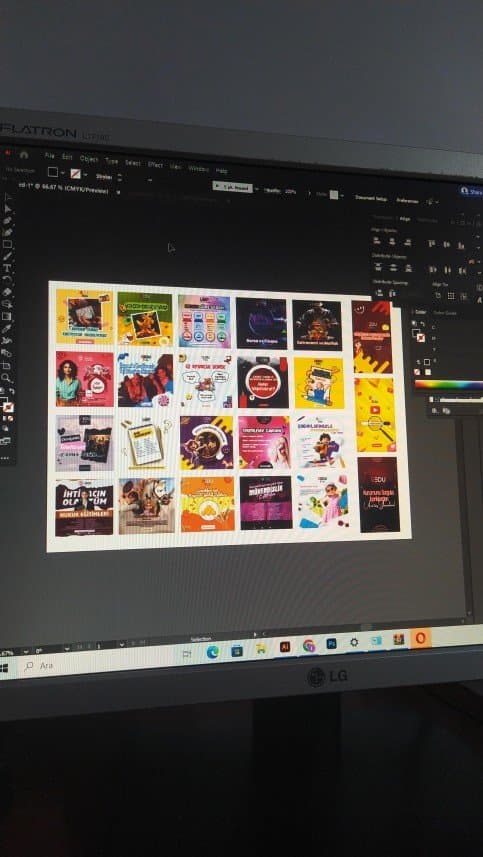Open the stroke weight dropdown

click(x=150, y=180)
